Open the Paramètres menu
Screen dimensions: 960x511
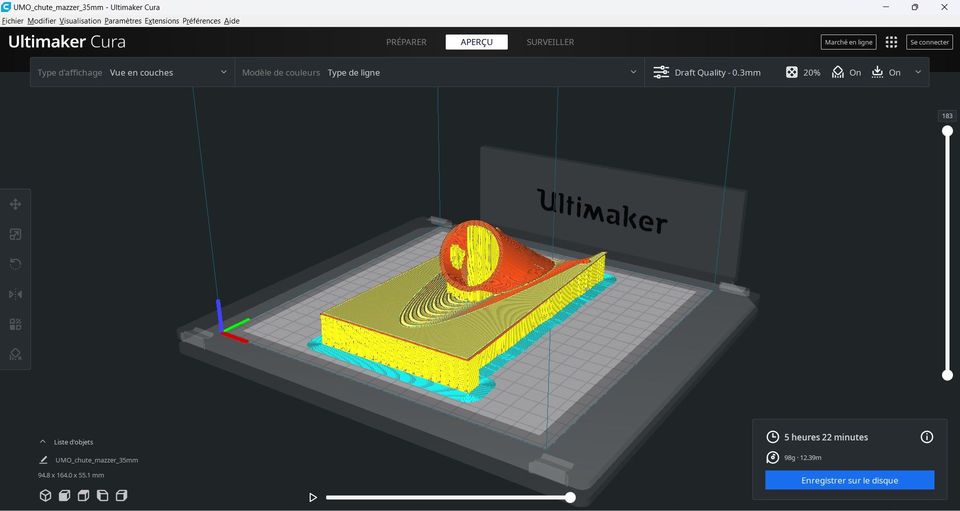[123, 21]
